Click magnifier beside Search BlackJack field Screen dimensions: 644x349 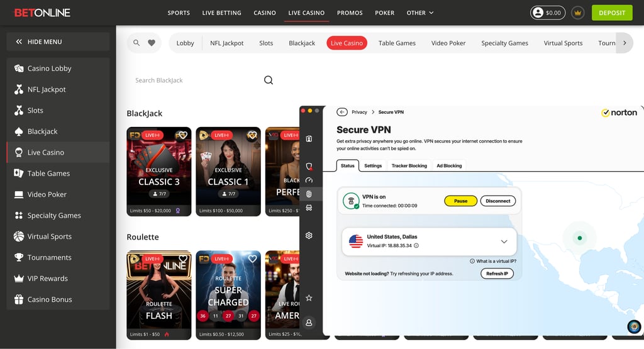pos(268,80)
